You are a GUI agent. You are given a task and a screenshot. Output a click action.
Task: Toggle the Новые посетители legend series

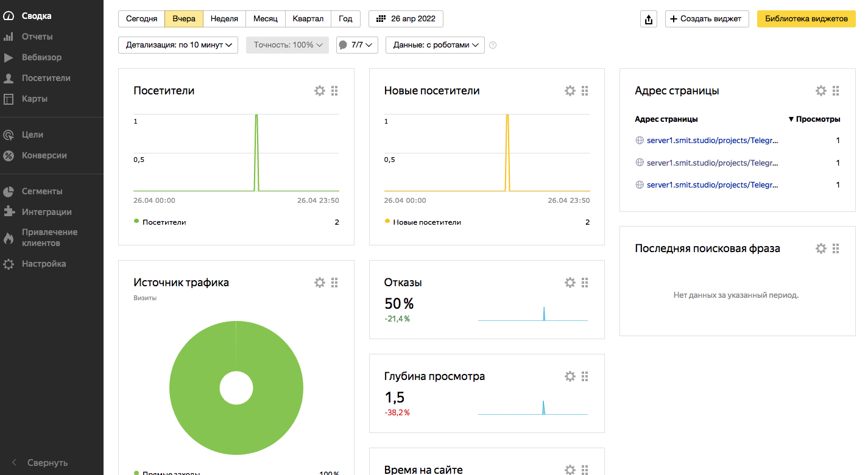pyautogui.click(x=426, y=222)
